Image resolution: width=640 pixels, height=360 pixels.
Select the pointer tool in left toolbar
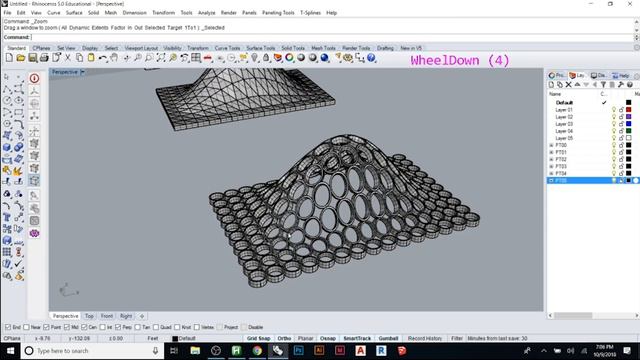click(x=7, y=77)
